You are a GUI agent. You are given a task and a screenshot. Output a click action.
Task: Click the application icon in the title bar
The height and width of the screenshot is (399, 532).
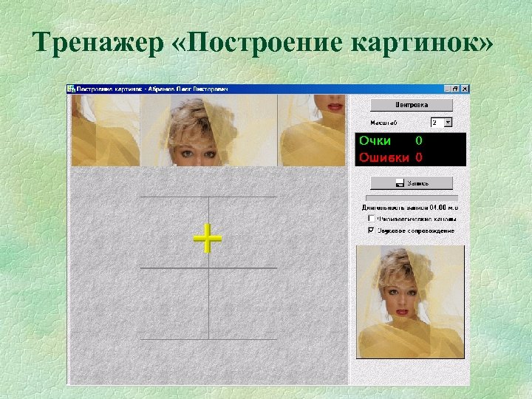(x=71, y=89)
